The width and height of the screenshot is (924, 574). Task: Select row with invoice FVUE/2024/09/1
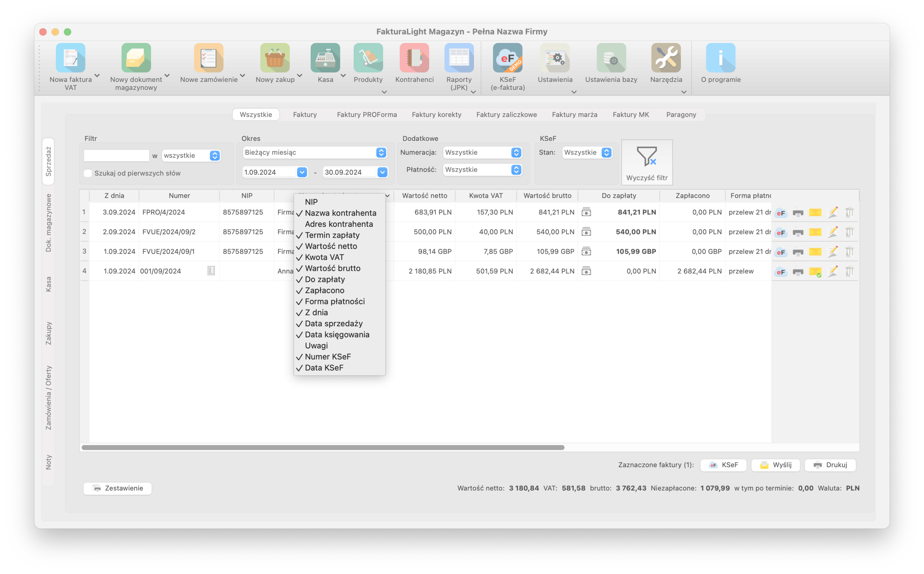[425, 251]
